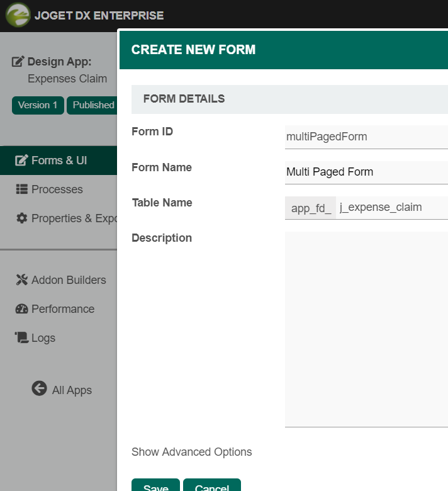Select the Processes list icon
The image size is (448, 491).
pos(22,189)
